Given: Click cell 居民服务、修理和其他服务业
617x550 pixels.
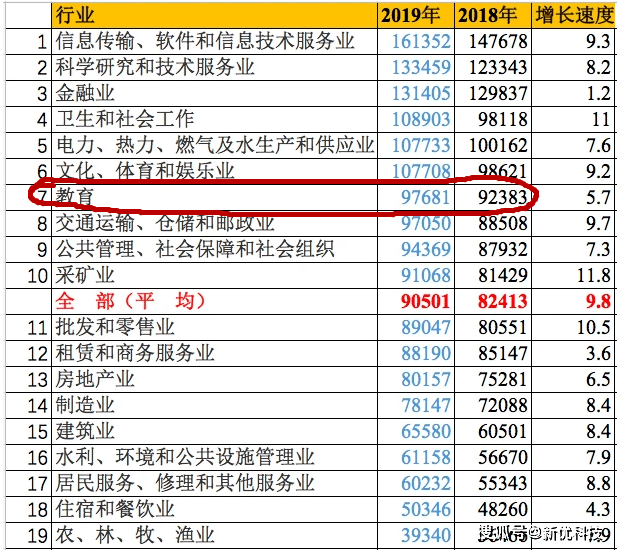Looking at the screenshot, I should tap(214, 483).
